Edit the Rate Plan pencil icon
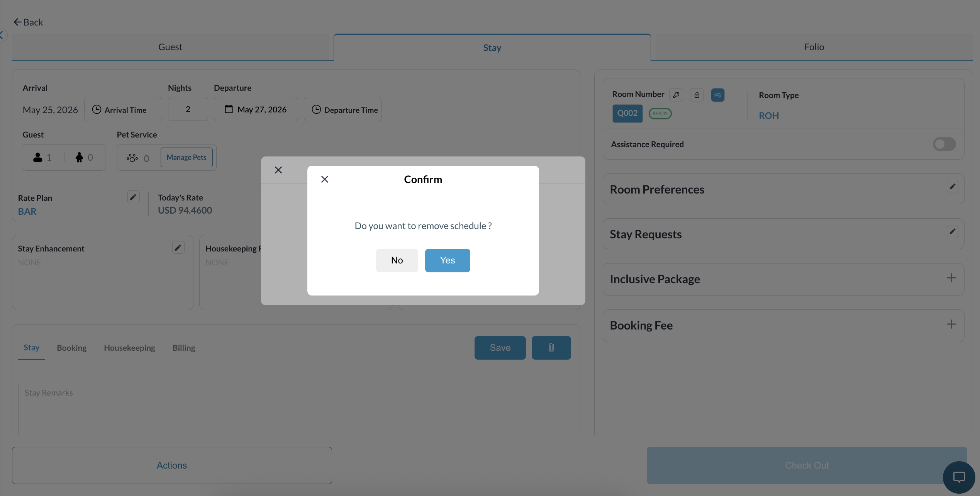 (x=133, y=197)
